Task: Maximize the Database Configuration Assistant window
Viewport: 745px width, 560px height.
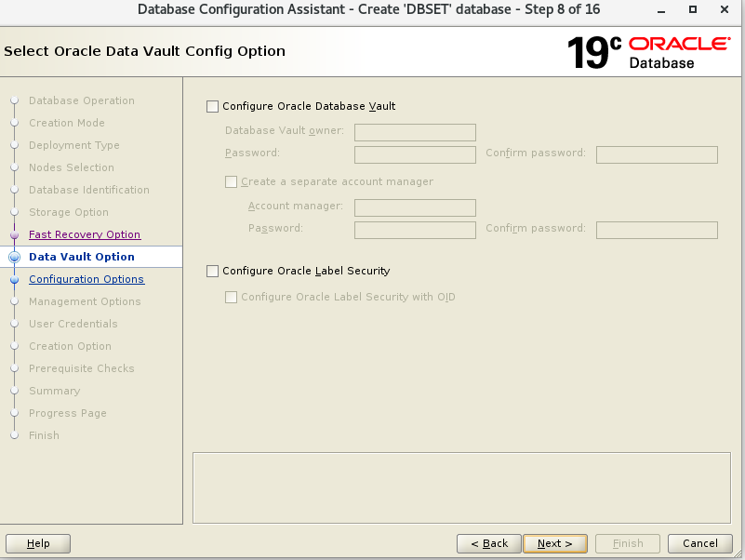Action: (693, 9)
